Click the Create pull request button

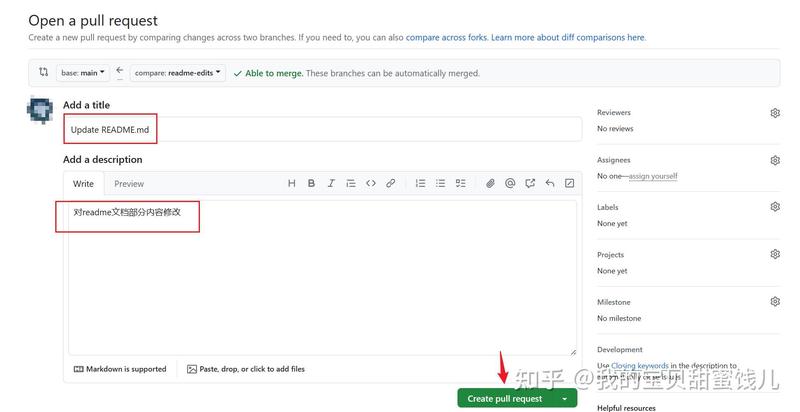tap(505, 399)
